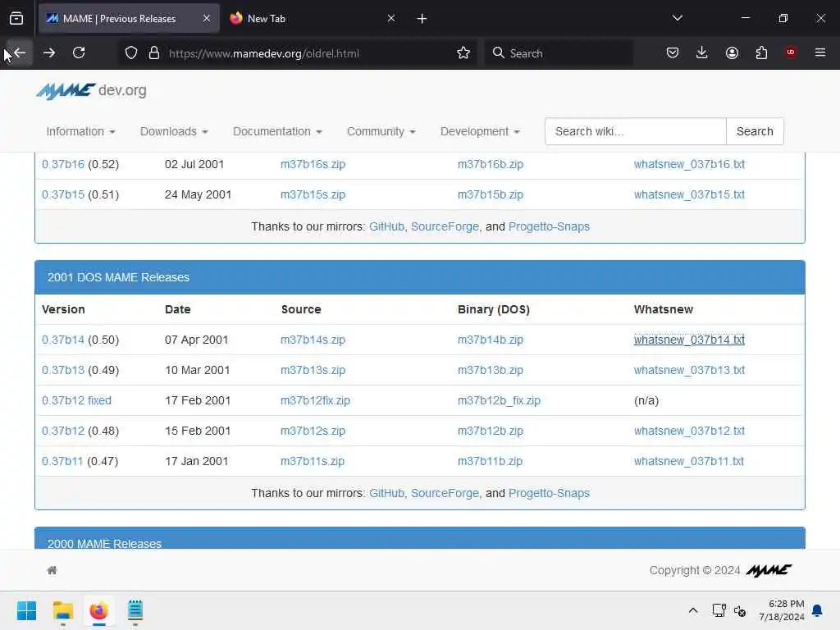Image resolution: width=840 pixels, height=630 pixels.
Task: Click the browser forward arrow
Action: [x=48, y=53]
